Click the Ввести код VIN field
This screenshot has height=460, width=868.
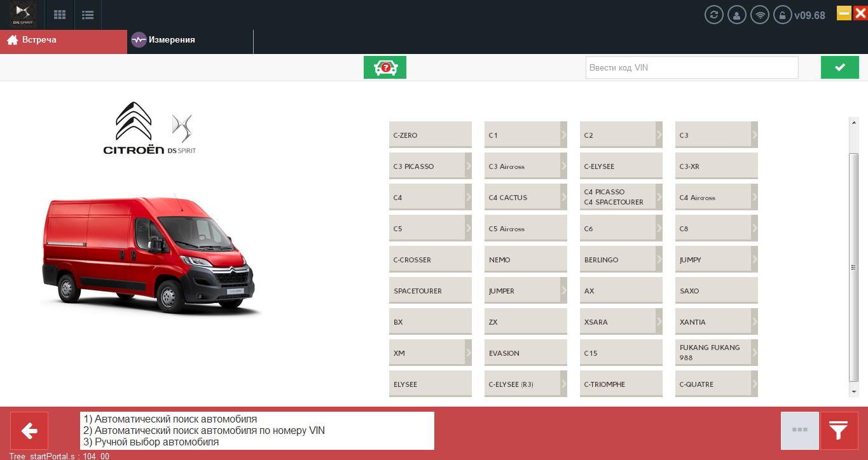click(692, 67)
